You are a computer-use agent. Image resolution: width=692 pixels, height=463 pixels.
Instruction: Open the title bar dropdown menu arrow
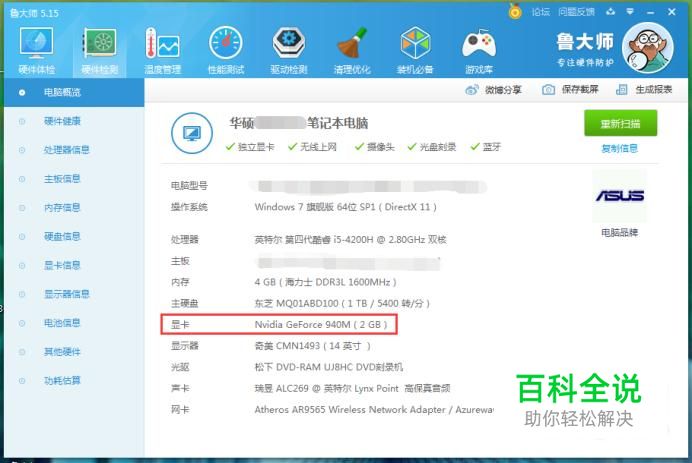(x=630, y=12)
